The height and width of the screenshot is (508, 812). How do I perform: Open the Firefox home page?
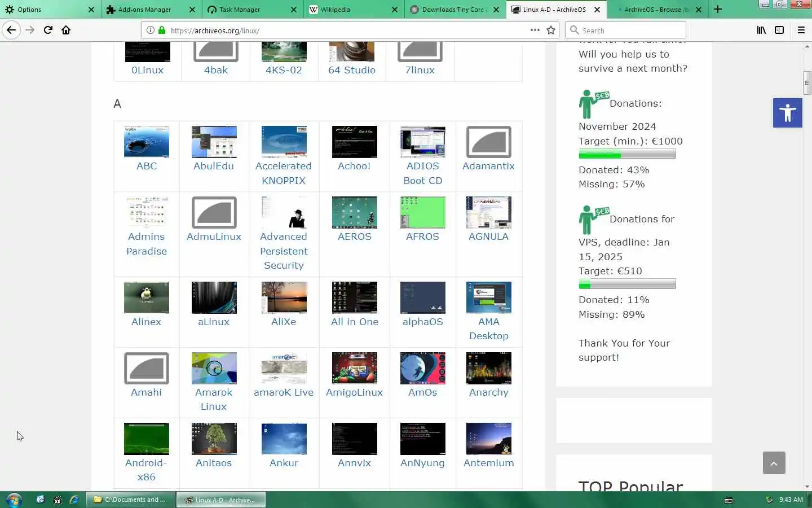66,30
